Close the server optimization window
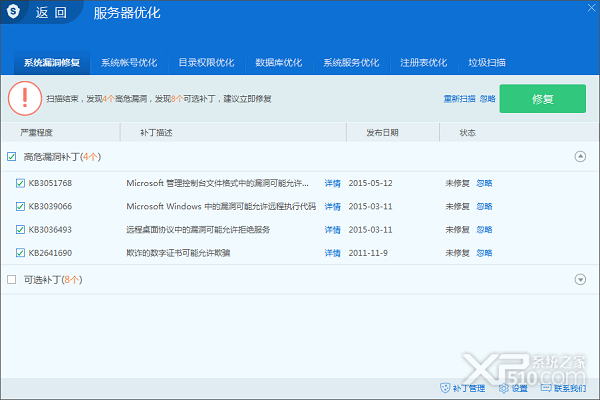Screen dimensions: 600x400 (x=591, y=8)
